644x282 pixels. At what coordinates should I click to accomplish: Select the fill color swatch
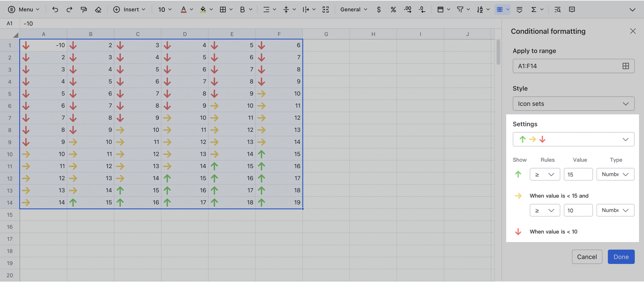click(203, 9)
